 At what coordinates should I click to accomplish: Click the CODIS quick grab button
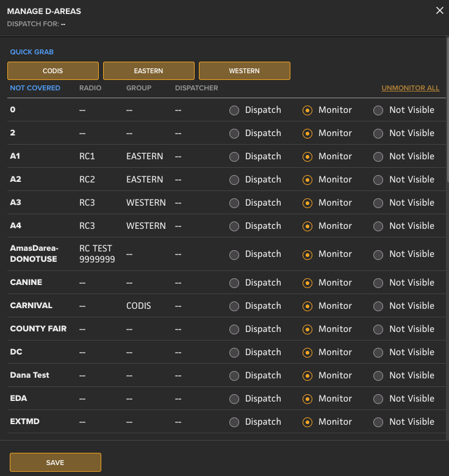tap(53, 71)
